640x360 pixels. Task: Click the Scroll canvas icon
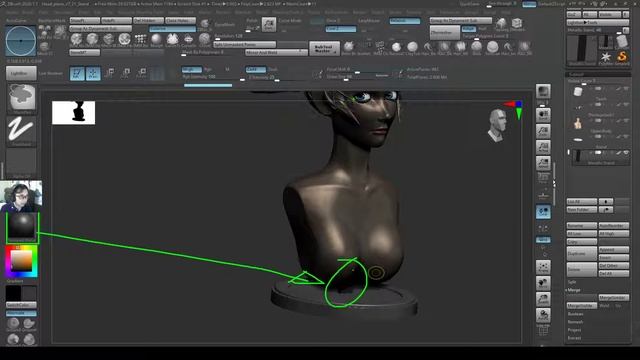pyautogui.click(x=543, y=115)
